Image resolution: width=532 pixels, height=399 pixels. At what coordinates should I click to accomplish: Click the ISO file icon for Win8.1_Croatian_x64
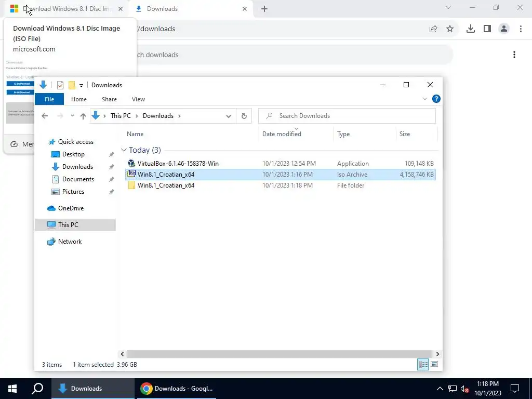(x=131, y=175)
